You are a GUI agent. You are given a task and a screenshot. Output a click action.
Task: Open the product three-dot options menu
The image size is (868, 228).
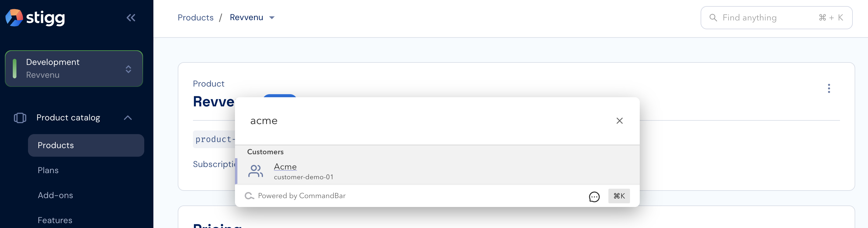(x=828, y=88)
